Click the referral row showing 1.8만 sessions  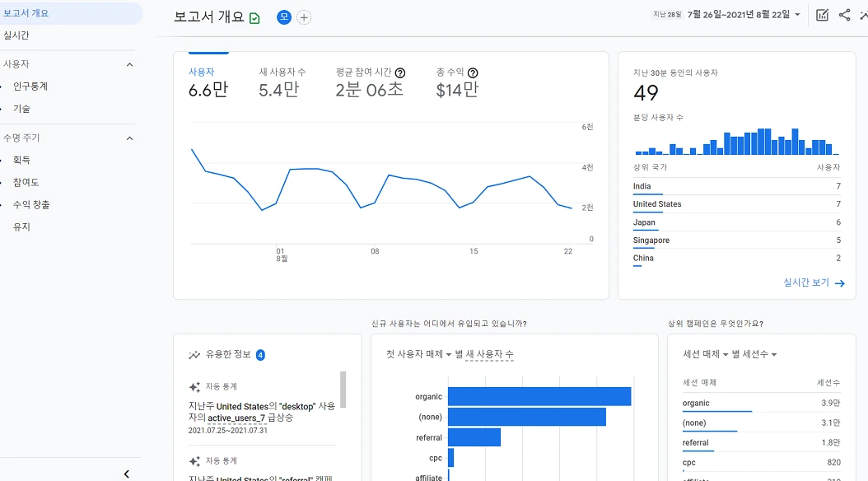point(761,443)
